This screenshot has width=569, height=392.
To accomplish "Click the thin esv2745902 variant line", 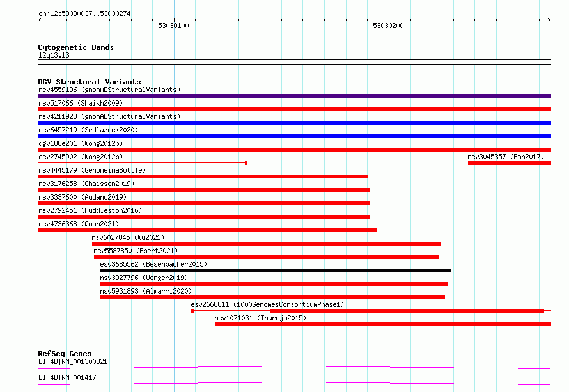I will click(143, 163).
